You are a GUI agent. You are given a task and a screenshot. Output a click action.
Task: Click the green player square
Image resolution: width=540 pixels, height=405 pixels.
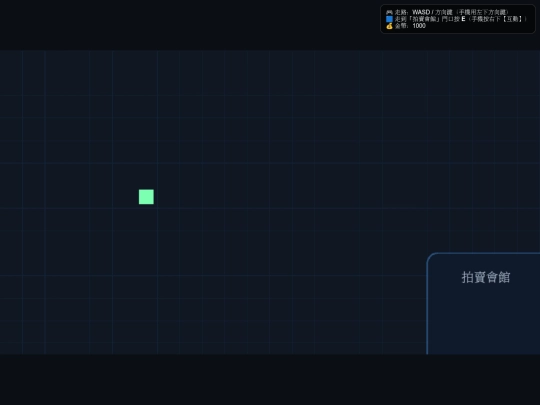[x=146, y=197]
